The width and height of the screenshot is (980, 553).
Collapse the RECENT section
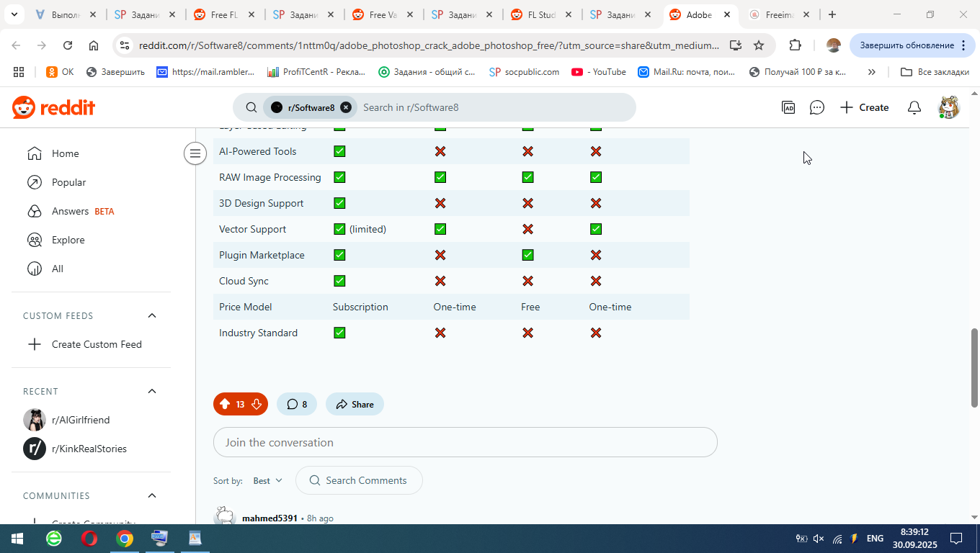tap(152, 391)
